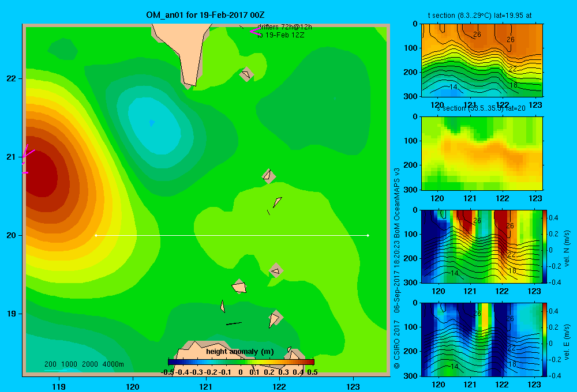Click the -0.4 tick on the vel. E scale
Image resolution: width=577 pixels, height=392 pixels.
pos(555,375)
